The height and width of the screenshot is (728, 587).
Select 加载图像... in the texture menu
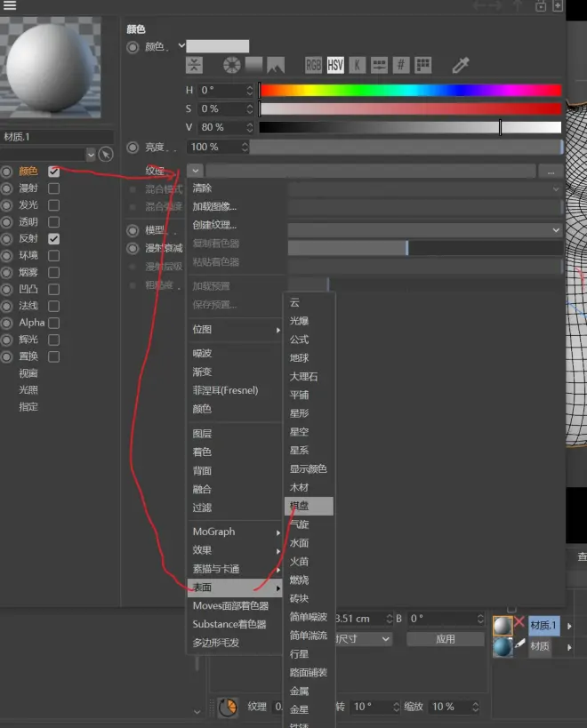tap(215, 206)
